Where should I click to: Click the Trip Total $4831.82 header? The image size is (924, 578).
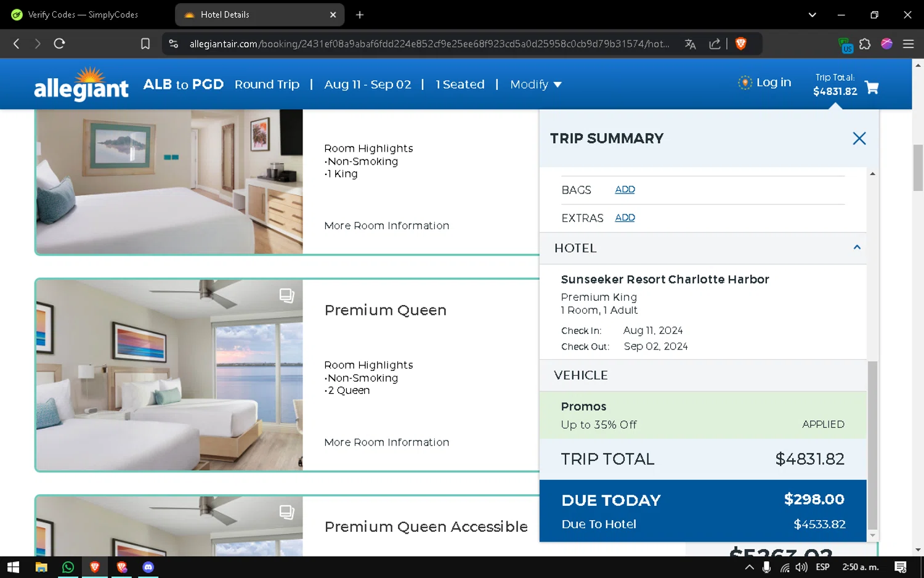pos(835,84)
